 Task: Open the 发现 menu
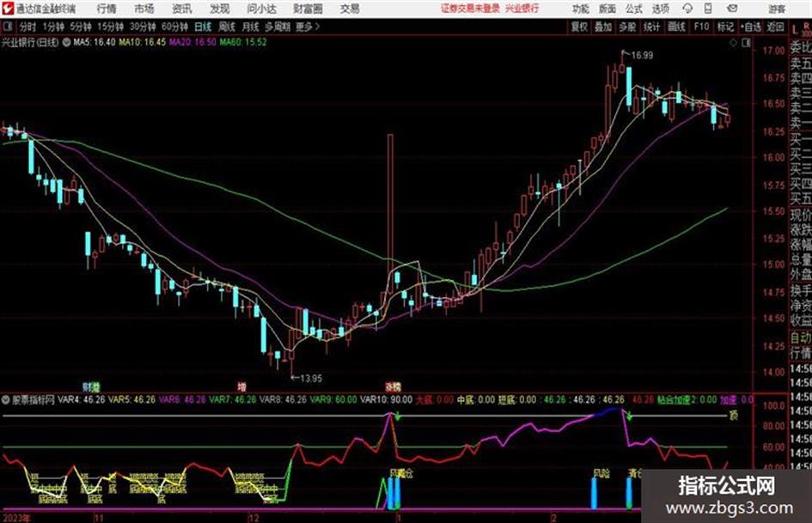(x=220, y=9)
